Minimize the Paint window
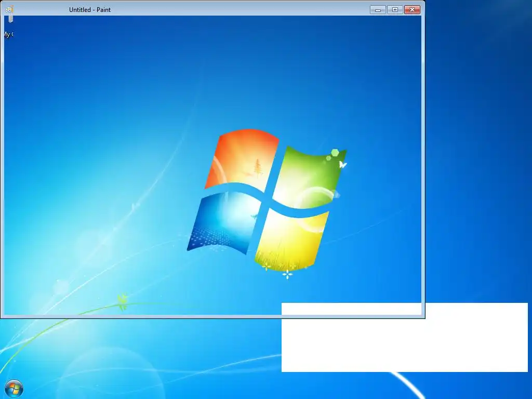The image size is (532, 399). click(378, 10)
